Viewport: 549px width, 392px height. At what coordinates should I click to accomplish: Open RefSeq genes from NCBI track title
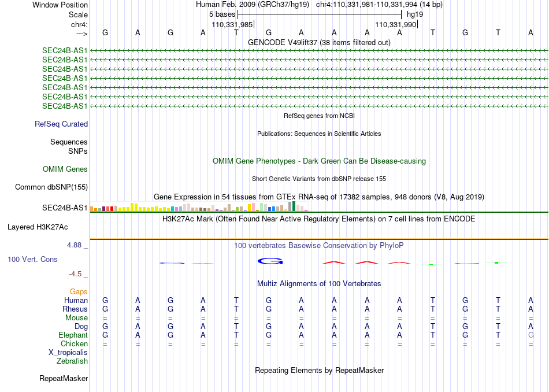click(x=319, y=116)
